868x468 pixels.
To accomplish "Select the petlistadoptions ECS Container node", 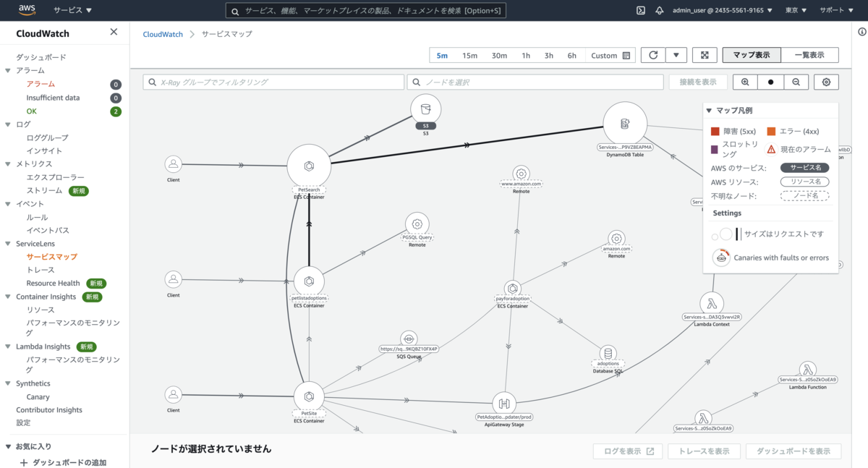I will click(x=309, y=281).
